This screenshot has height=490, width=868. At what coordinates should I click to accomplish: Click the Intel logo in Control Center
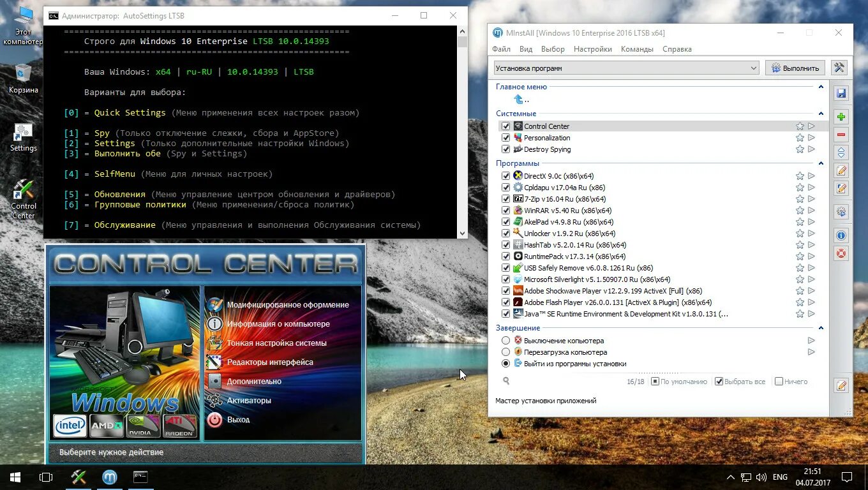(x=70, y=426)
